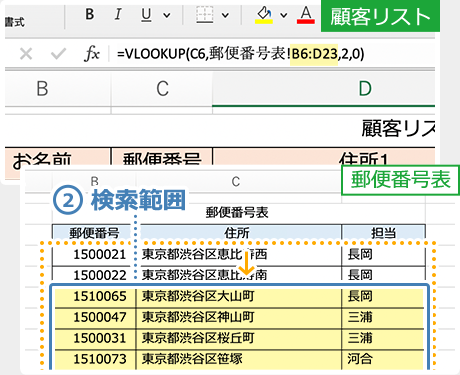Image resolution: width=460 pixels, height=375 pixels.
Task: Toggle Italic formatting
Action: pyautogui.click(x=117, y=15)
